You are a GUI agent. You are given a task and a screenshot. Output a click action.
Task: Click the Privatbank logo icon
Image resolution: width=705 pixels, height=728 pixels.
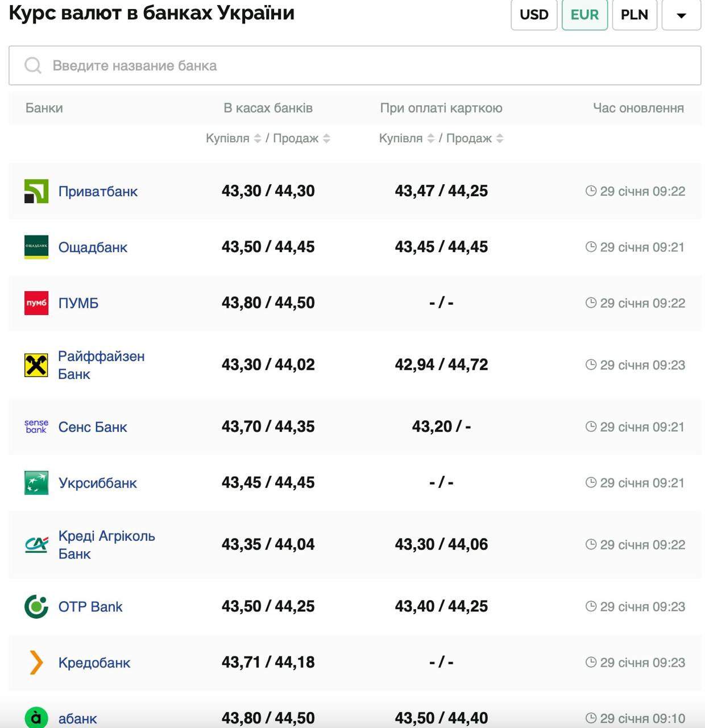pyautogui.click(x=36, y=191)
